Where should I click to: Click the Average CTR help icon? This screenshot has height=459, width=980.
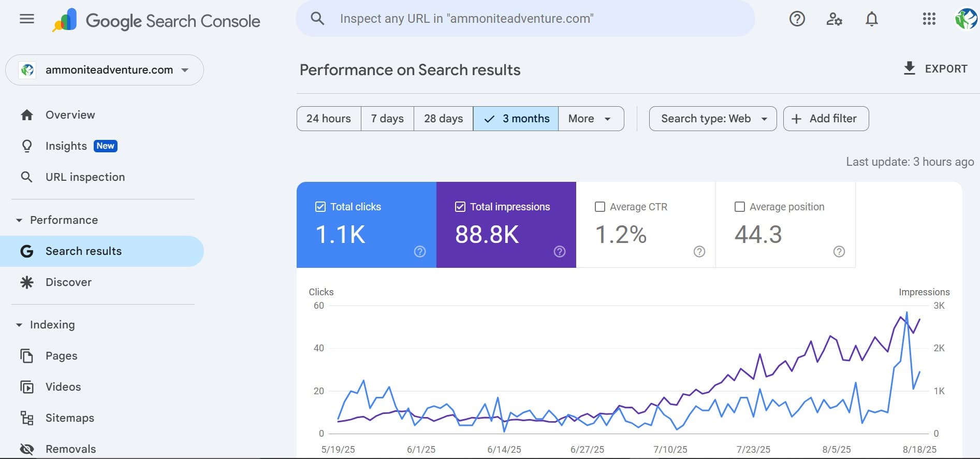click(x=699, y=252)
